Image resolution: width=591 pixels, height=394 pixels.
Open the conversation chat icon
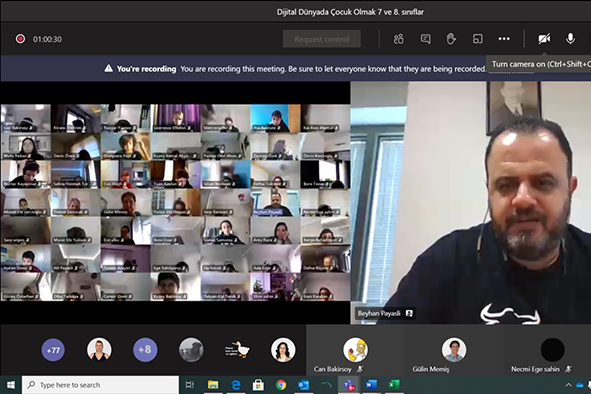coord(425,39)
